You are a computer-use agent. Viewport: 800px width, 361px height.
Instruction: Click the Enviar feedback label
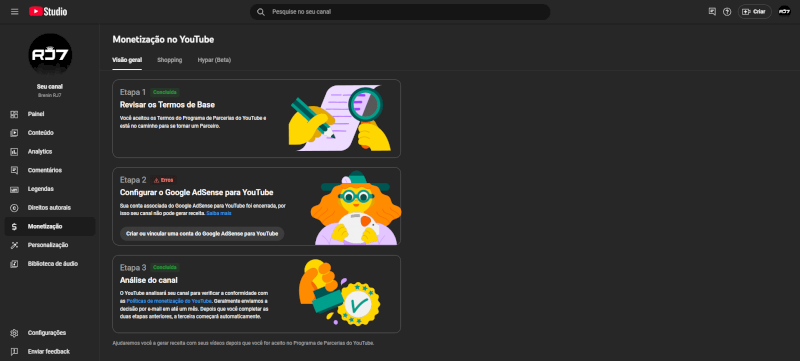pos(48,352)
